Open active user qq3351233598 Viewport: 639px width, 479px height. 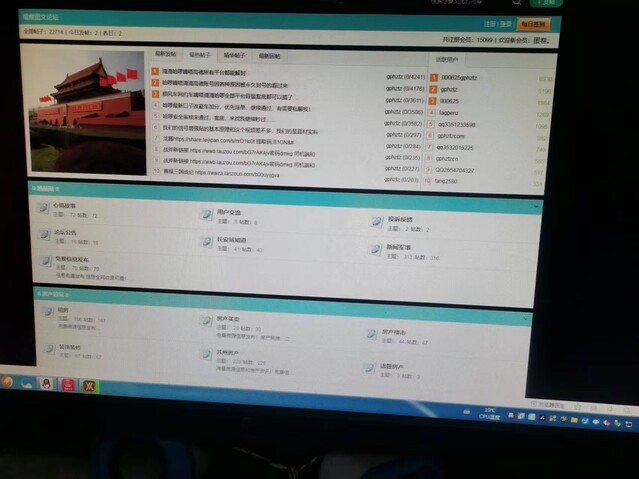[456, 124]
